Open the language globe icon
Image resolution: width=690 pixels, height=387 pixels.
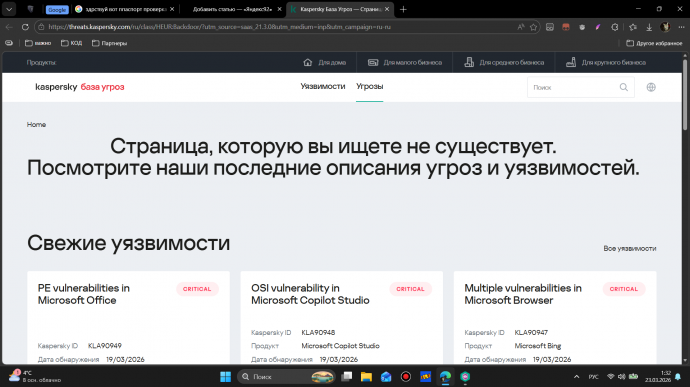(651, 87)
